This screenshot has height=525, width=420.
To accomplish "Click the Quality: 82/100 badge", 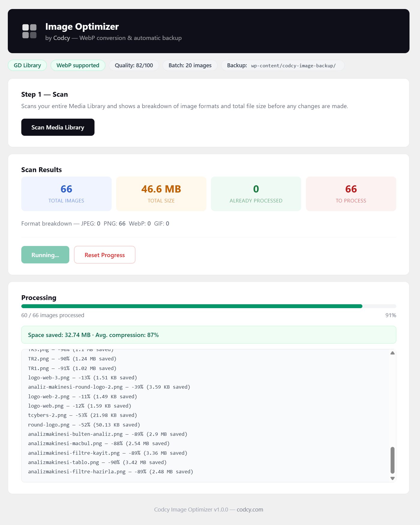I will pyautogui.click(x=134, y=65).
